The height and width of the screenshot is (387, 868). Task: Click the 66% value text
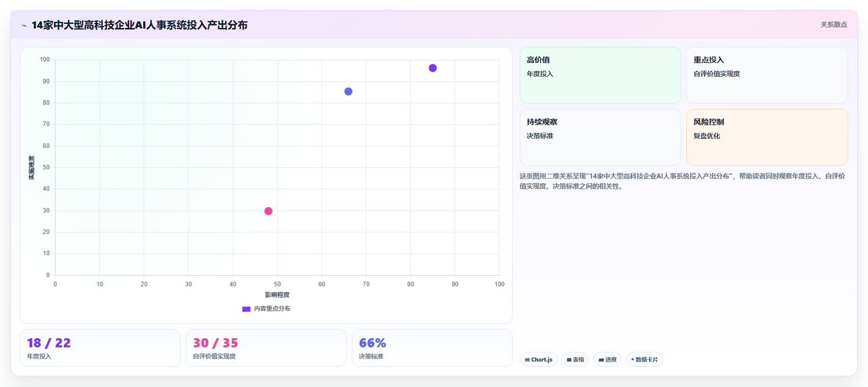[x=373, y=343]
